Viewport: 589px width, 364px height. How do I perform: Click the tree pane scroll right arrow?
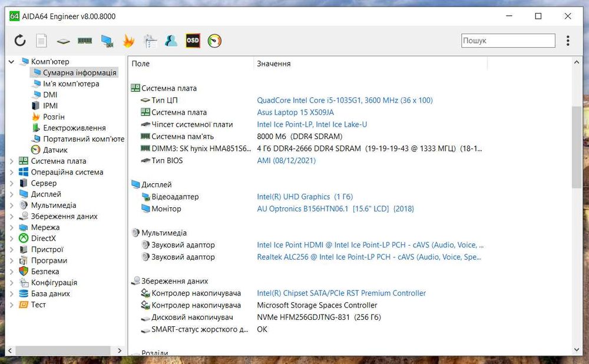[120, 350]
